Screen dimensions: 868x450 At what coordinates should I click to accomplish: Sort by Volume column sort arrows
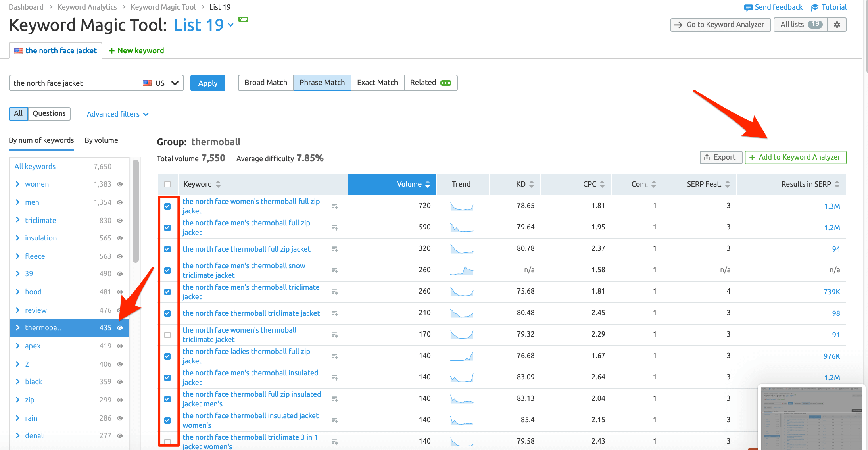(x=428, y=184)
